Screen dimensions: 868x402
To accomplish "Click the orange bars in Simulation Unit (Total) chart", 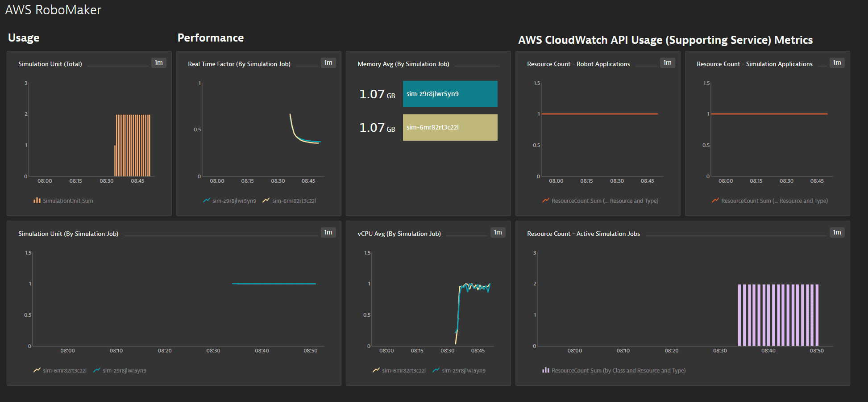I will coord(133,146).
